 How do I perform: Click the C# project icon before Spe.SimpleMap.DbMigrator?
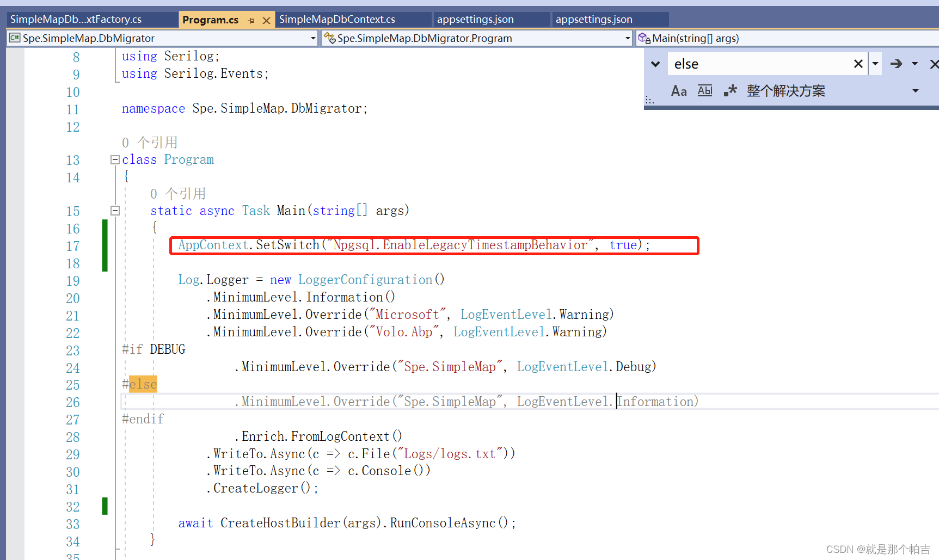click(15, 38)
